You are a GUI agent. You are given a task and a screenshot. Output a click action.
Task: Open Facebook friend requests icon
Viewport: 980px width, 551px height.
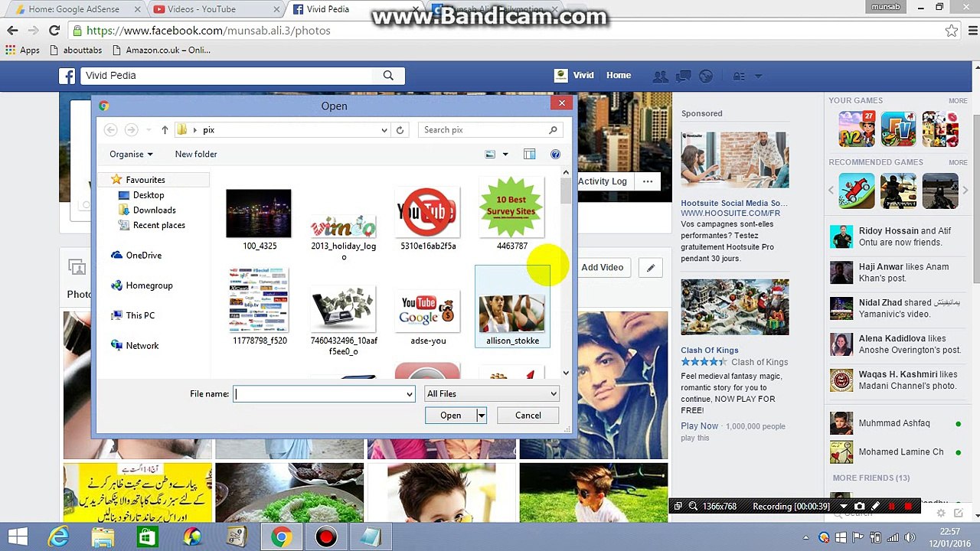point(660,76)
